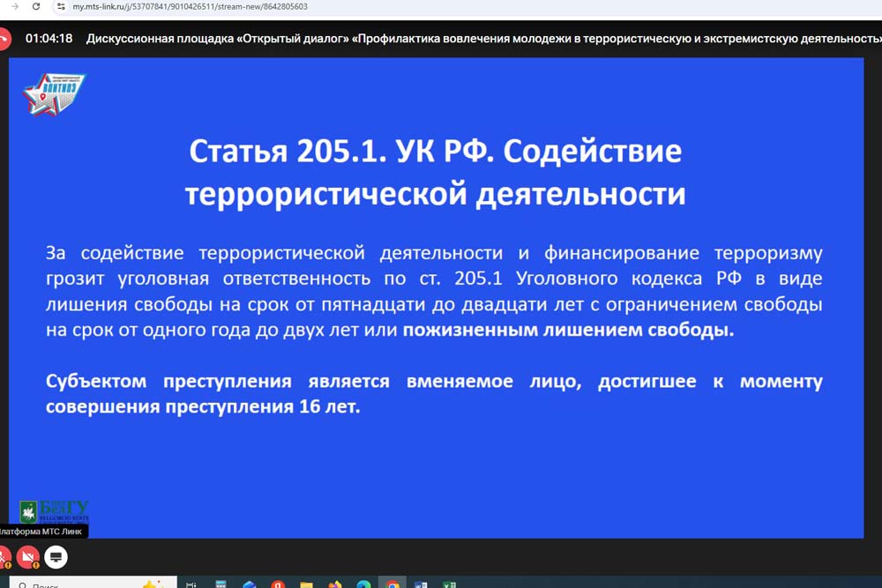Open Calculator from the taskbar
The height and width of the screenshot is (588, 882).
coord(221,584)
